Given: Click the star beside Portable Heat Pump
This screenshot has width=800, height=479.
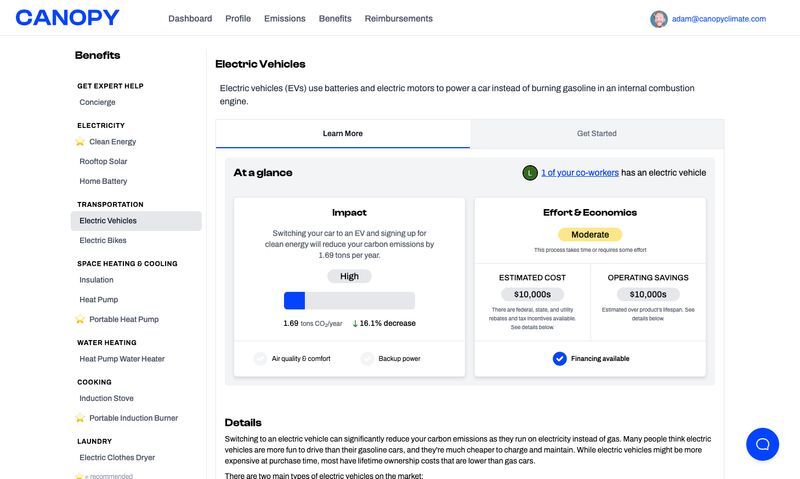Looking at the screenshot, I should (x=80, y=319).
